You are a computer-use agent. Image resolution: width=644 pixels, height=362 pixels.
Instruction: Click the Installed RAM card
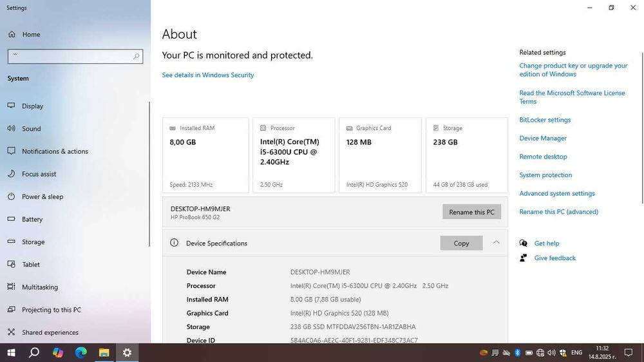point(205,155)
